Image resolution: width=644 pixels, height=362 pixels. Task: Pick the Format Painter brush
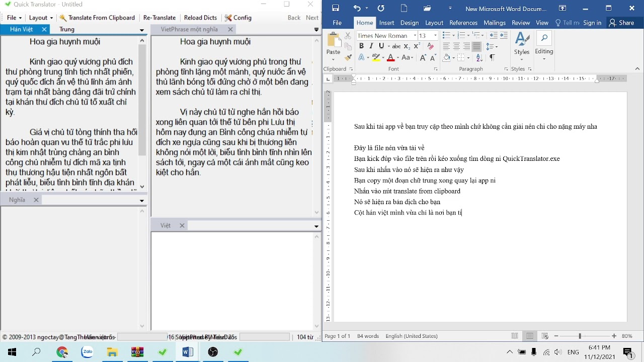pos(348,57)
